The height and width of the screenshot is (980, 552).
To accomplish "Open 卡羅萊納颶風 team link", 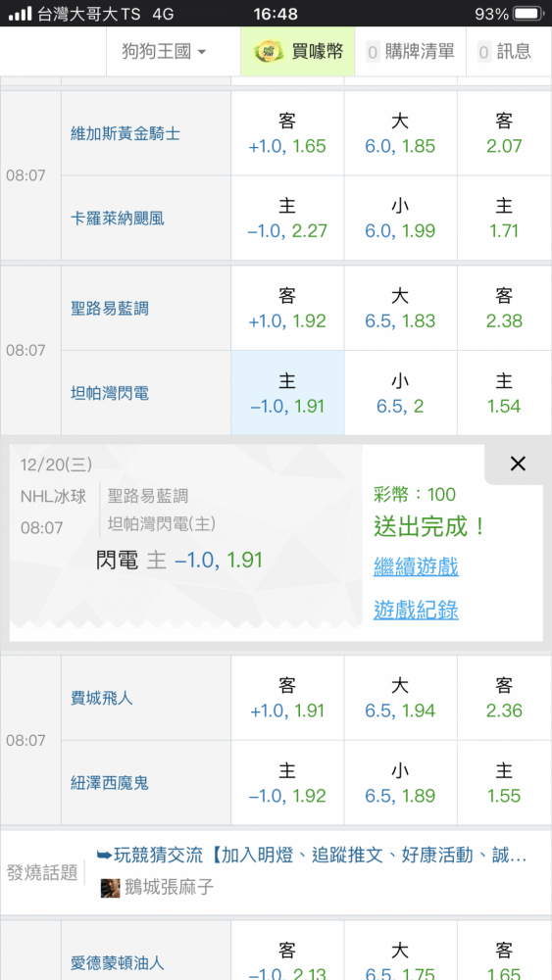I will (118, 219).
